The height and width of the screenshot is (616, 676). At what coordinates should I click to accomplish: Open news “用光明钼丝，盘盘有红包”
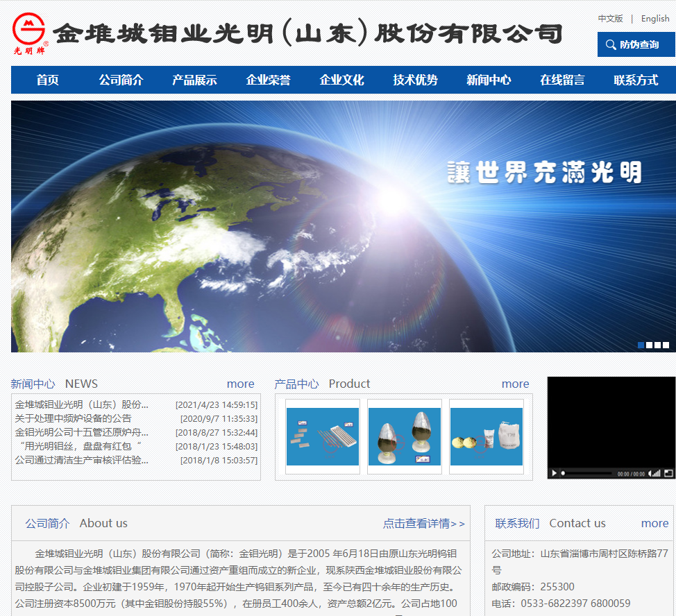(x=80, y=446)
